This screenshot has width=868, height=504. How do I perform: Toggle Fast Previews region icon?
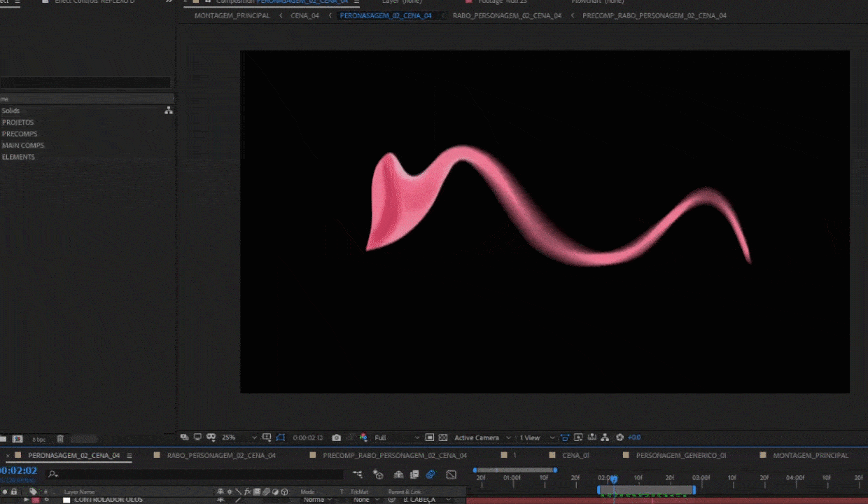click(429, 437)
